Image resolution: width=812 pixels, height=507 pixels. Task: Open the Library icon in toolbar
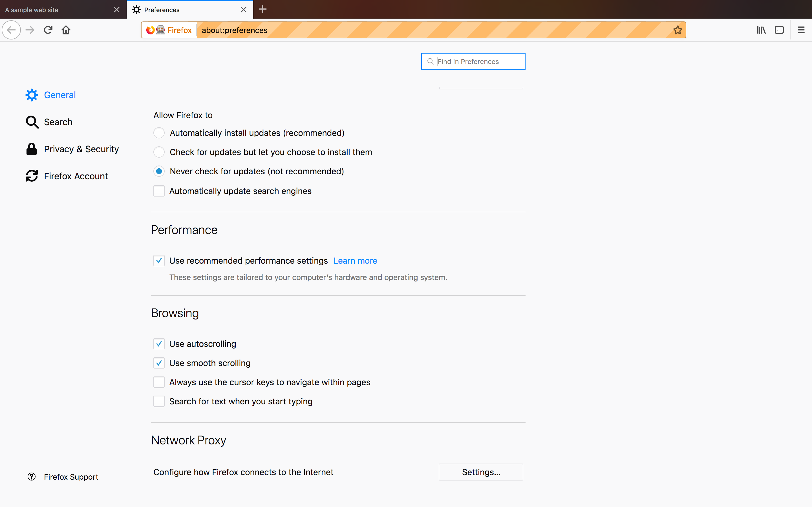761,30
